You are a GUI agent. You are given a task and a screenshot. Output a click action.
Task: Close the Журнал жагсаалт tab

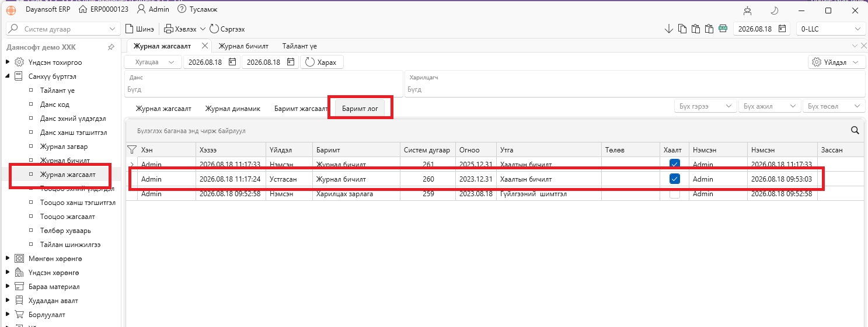[x=204, y=46]
